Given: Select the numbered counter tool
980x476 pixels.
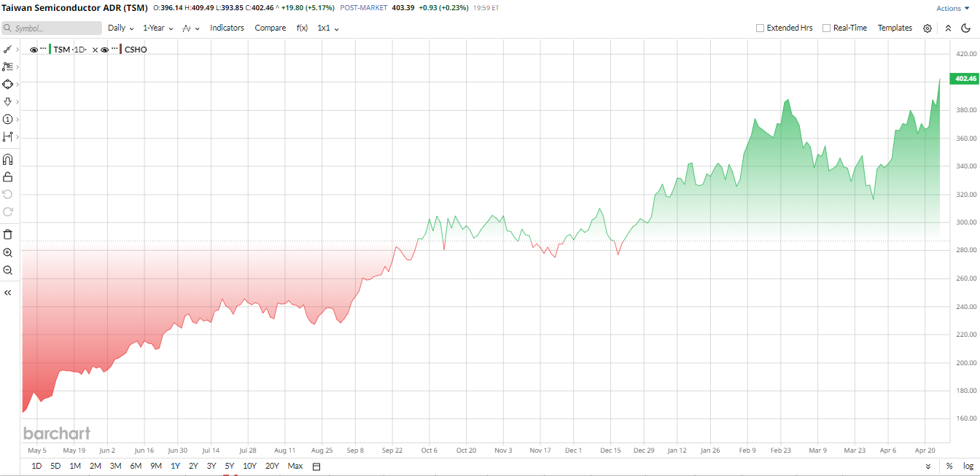Looking at the screenshot, I should [x=7, y=119].
